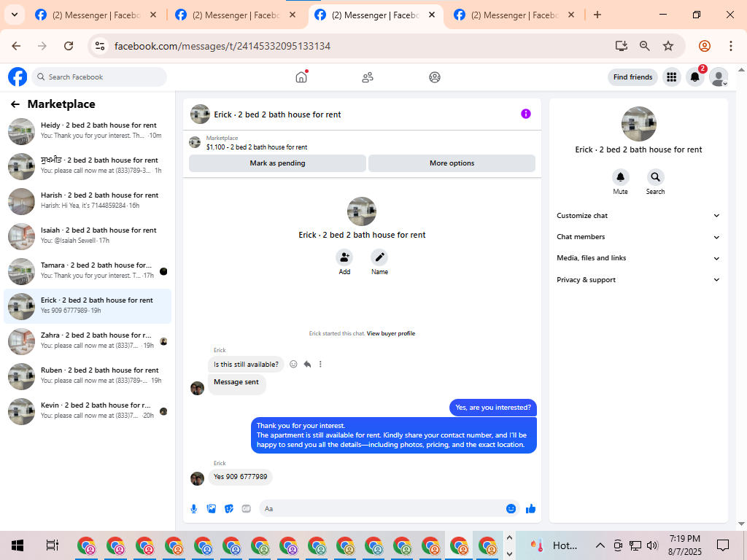This screenshot has height=560, width=747.
Task: Search in conversation magnifier icon
Action: (656, 177)
